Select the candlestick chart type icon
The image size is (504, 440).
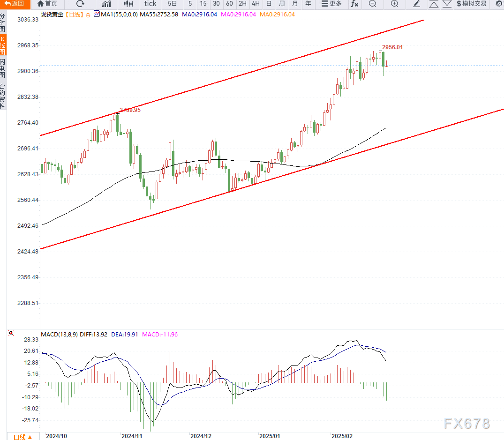point(128,4)
